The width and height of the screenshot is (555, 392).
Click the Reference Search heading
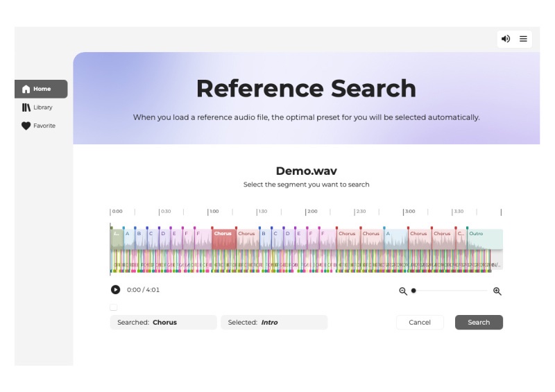click(x=306, y=89)
